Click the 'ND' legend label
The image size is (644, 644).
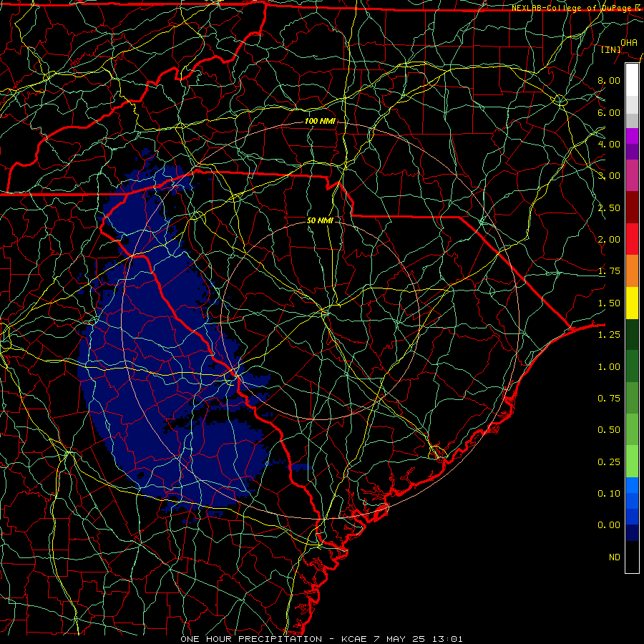coord(615,557)
